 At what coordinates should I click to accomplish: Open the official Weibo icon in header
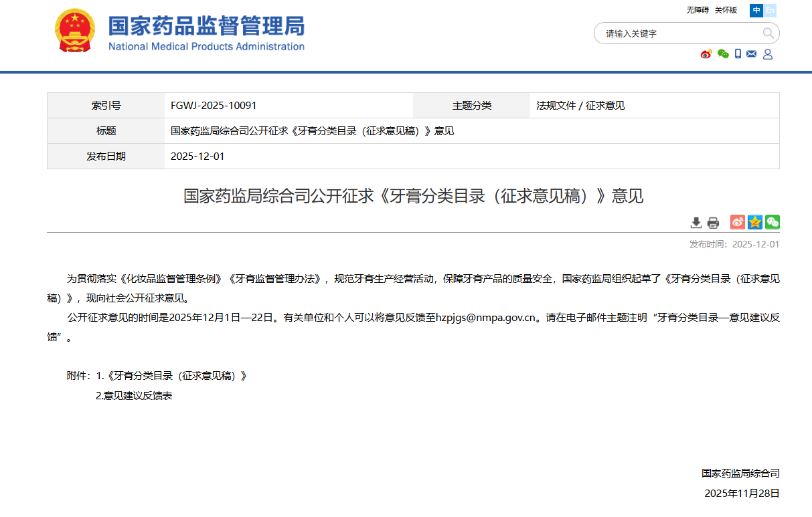[x=706, y=54]
